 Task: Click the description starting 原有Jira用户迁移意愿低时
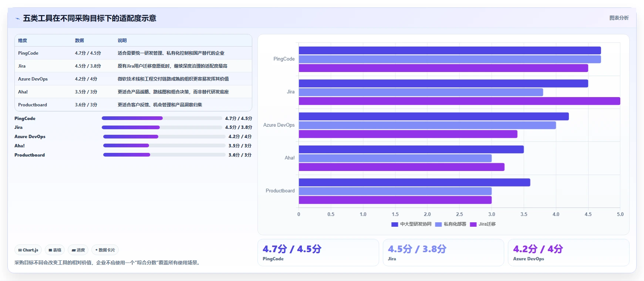[x=172, y=66]
